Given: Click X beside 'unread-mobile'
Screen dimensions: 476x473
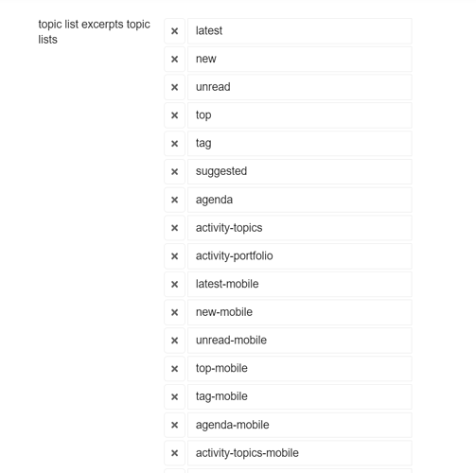Looking at the screenshot, I should [174, 341].
